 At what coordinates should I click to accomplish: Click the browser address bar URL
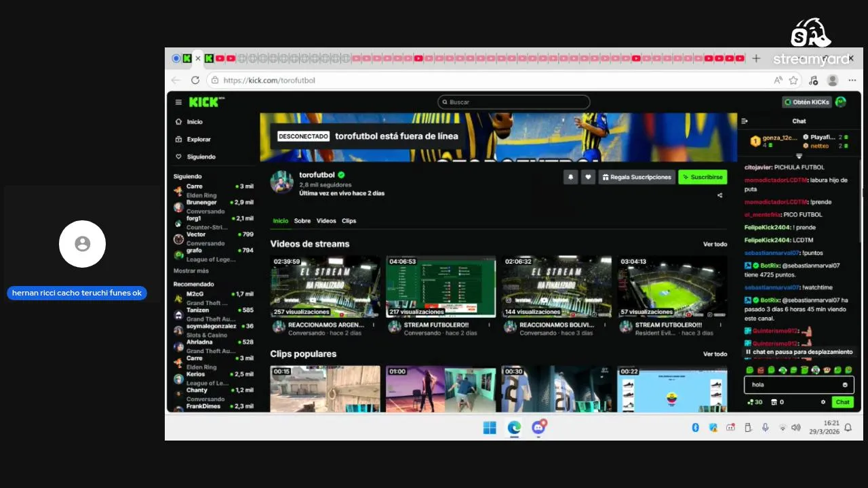tap(269, 80)
